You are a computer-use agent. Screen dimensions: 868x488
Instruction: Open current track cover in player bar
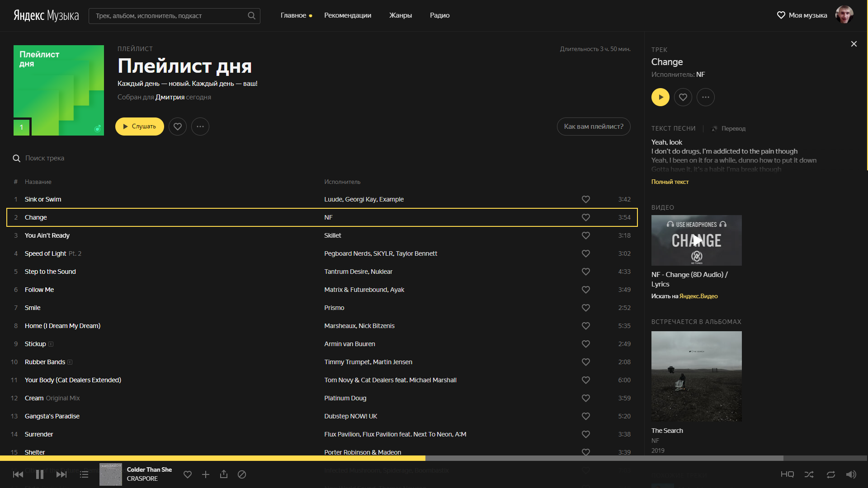point(111,474)
